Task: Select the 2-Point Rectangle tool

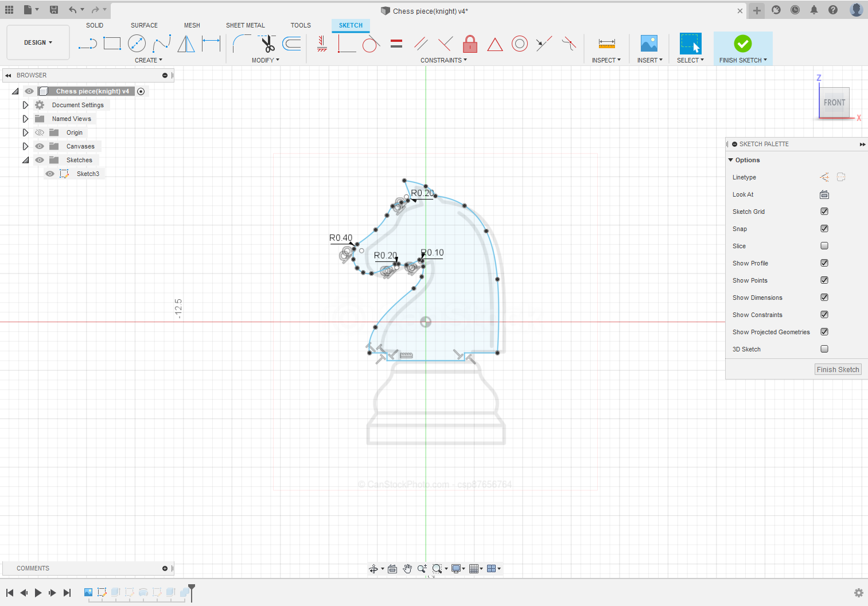Action: [112, 44]
